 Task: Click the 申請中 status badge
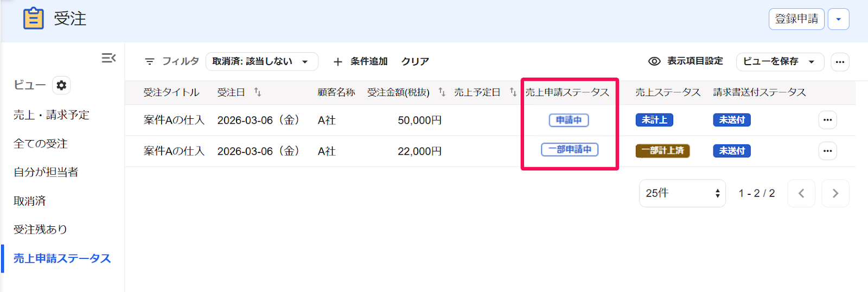pyautogui.click(x=569, y=120)
